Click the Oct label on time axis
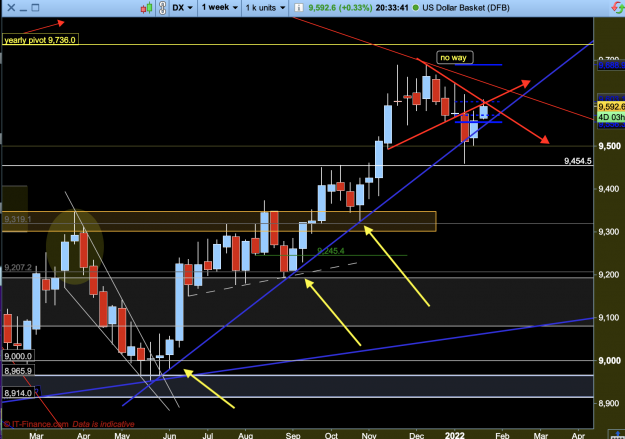Image resolution: width=625 pixels, height=439 pixels. 331,435
